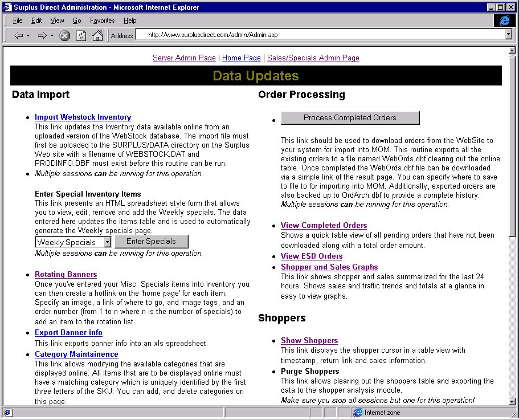Click the Forward arrow toolbar icon
Screen dimensions: 519x420
[42, 35]
